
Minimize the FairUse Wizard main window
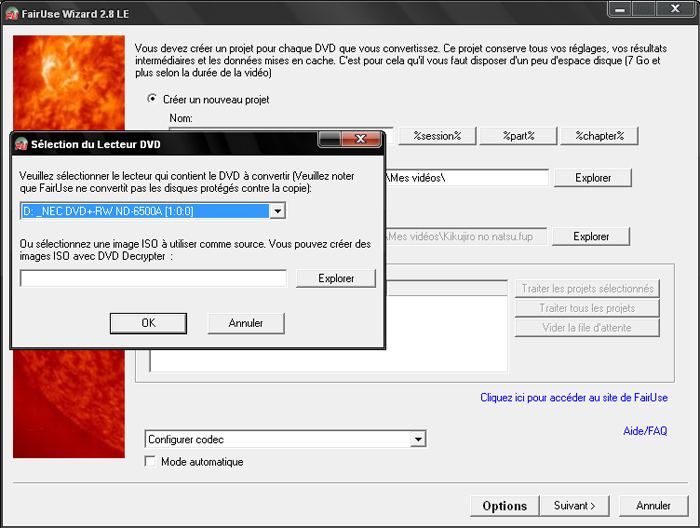coord(620,9)
